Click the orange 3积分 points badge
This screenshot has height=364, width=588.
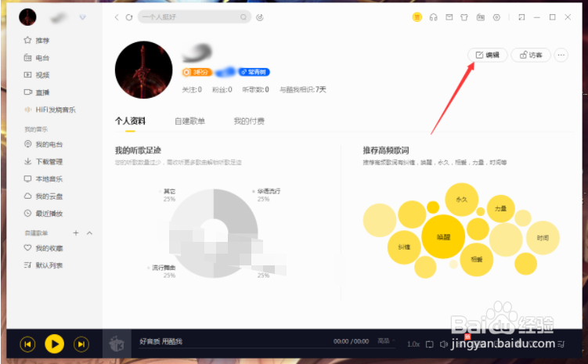pos(197,72)
